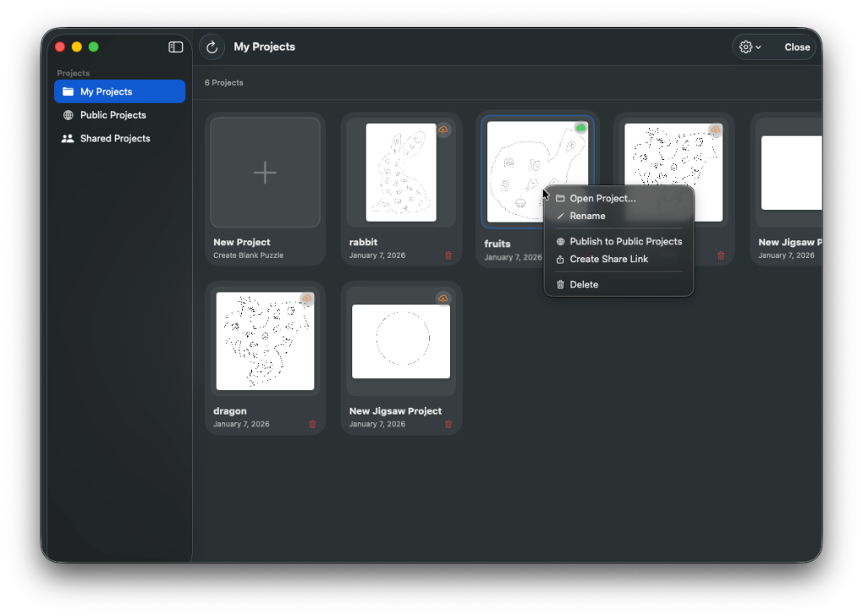This screenshot has height=616, width=863.
Task: Create a blank puzzle with New Project
Action: coord(265,173)
